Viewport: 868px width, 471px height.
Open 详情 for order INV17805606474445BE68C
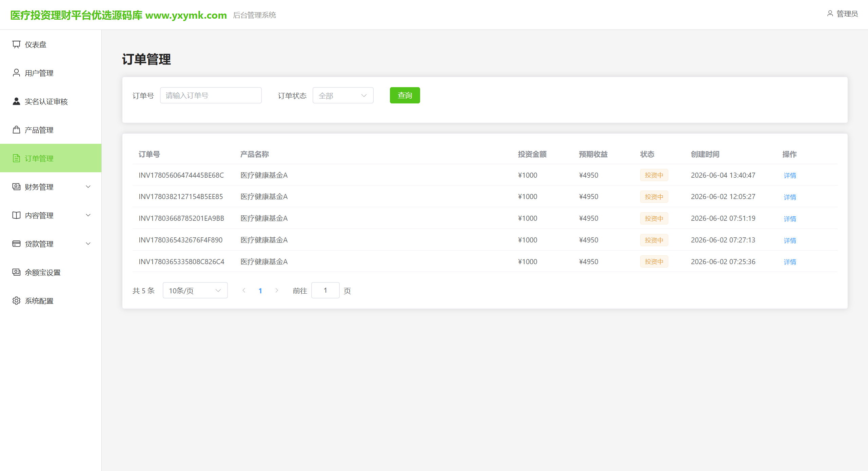(x=790, y=176)
